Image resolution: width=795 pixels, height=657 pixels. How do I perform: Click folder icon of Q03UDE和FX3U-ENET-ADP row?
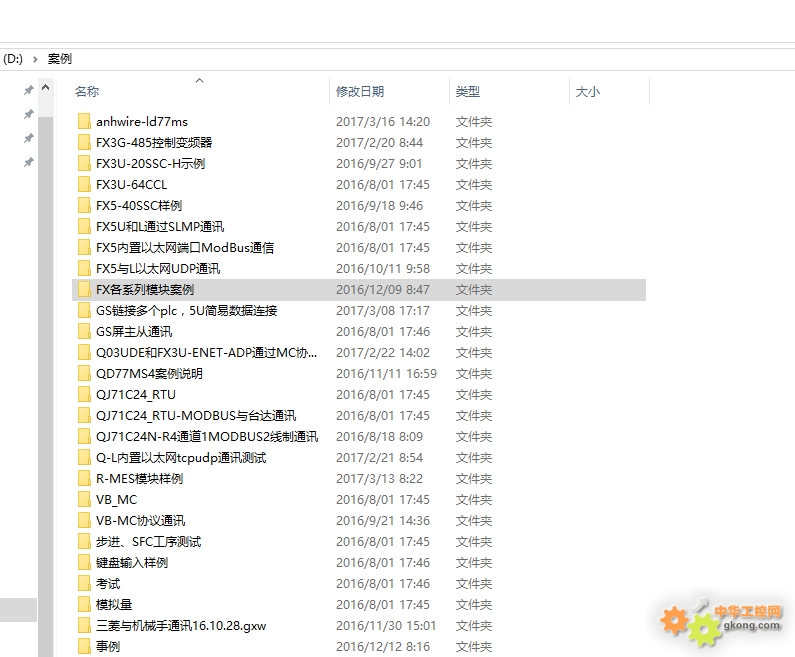(x=84, y=353)
